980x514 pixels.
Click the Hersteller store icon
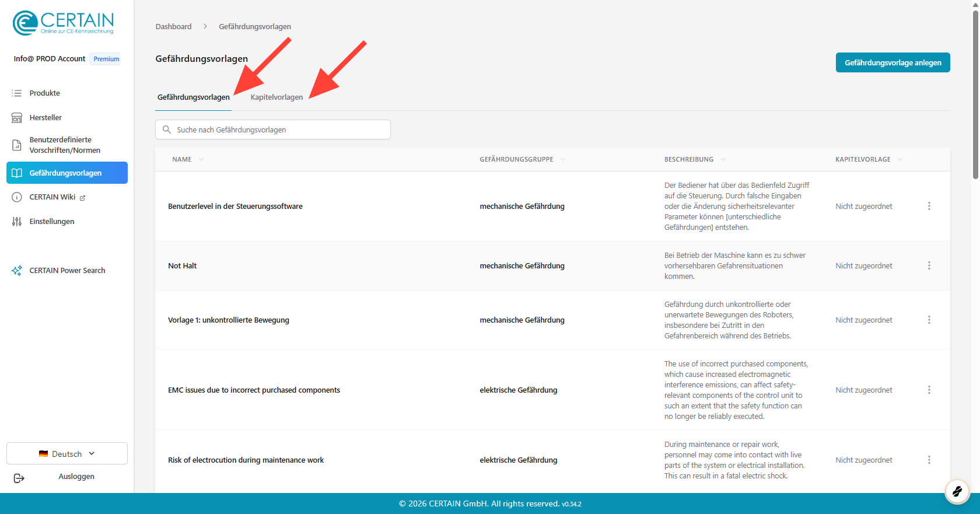17,118
